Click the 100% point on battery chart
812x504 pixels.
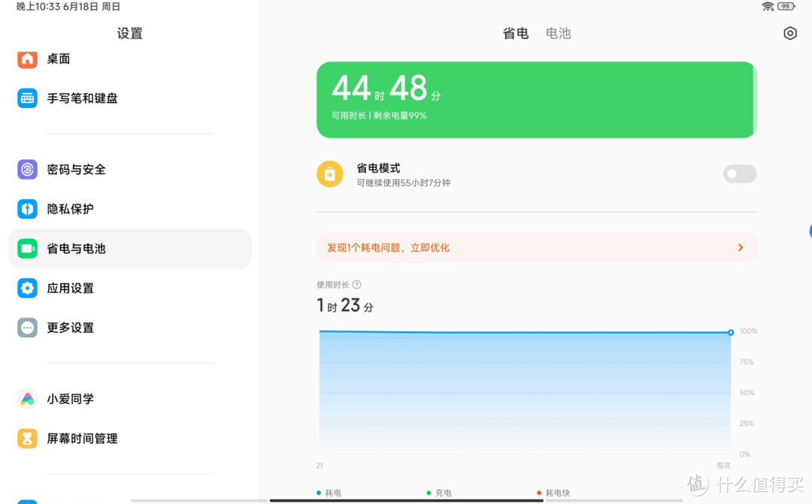pos(730,331)
